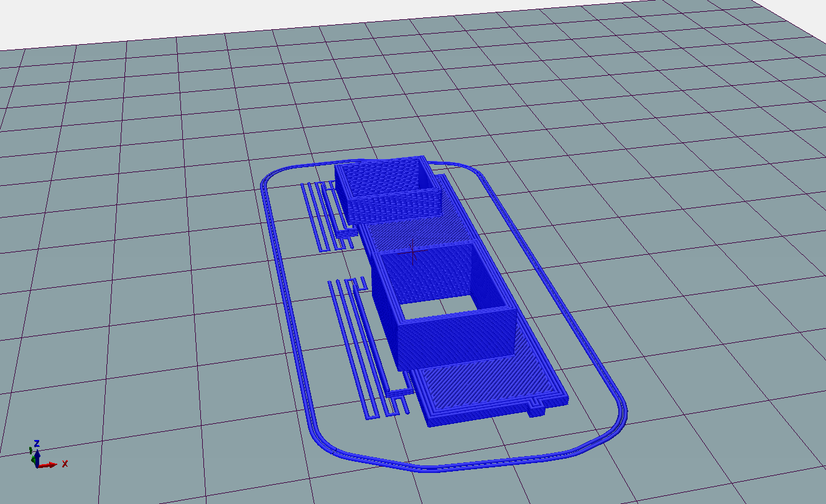Click the red X axis label

pos(65,464)
